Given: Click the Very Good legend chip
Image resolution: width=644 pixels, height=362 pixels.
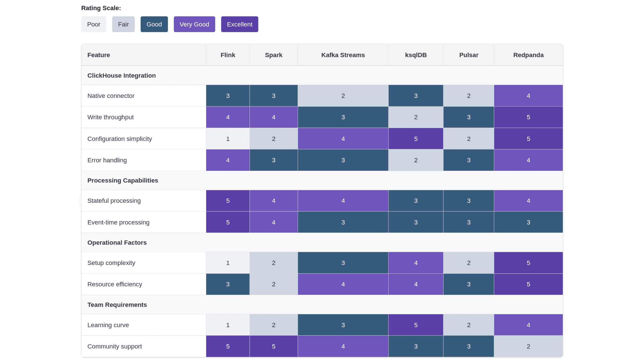Looking at the screenshot, I should point(194,24).
